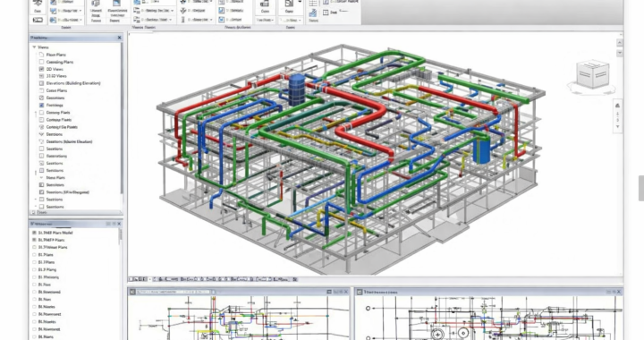
Task: Click the first icon on the view control bar below the 3D view
Action: pos(131,279)
